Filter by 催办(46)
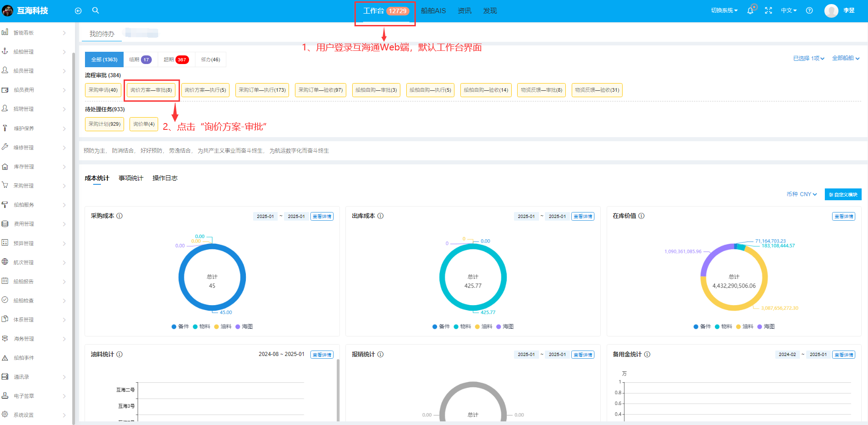The image size is (868, 425). click(210, 59)
